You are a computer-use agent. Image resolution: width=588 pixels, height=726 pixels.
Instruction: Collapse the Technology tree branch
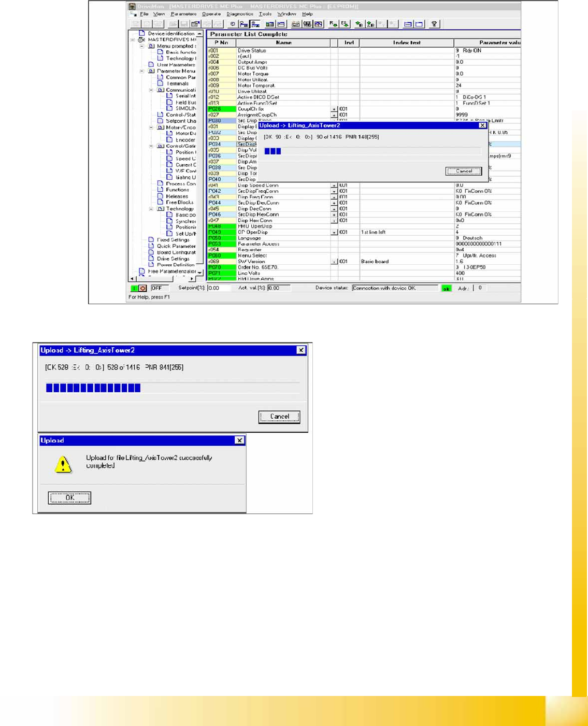[x=151, y=209]
